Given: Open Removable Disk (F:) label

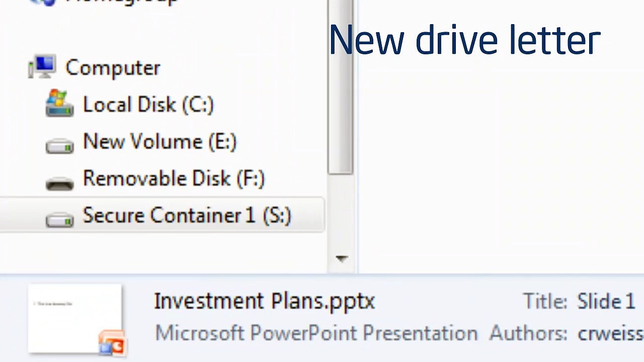Looking at the screenshot, I should coord(174,178).
